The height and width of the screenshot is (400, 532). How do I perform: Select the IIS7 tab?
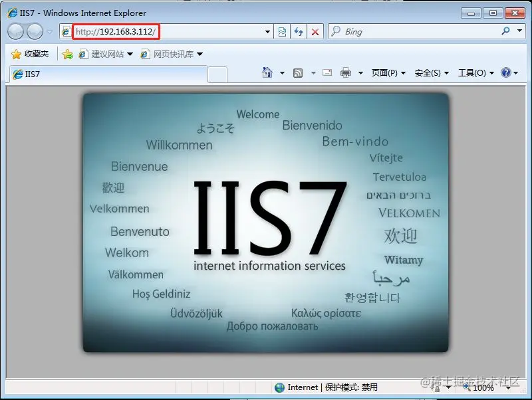[108, 74]
